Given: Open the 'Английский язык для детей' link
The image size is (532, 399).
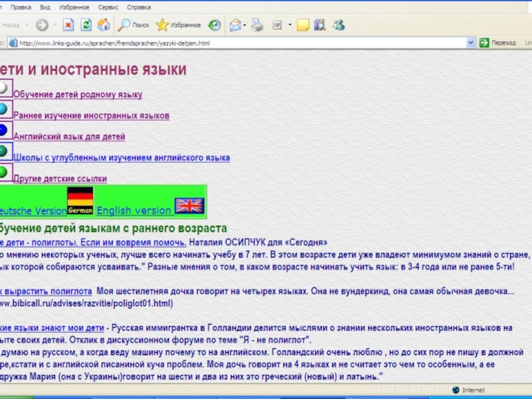Looking at the screenshot, I should tap(69, 136).
